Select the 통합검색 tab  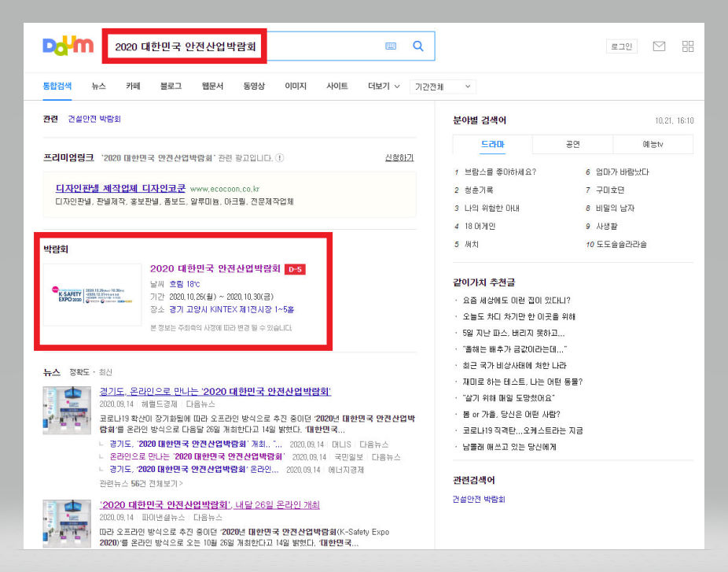click(x=57, y=86)
